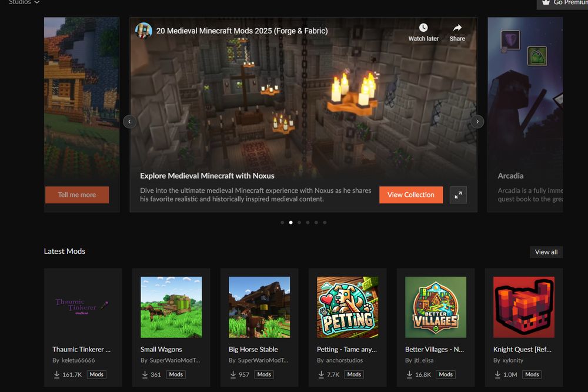Click the download icon on Thaumic Tinkerer card
The height and width of the screenshot is (392, 588).
coord(56,374)
